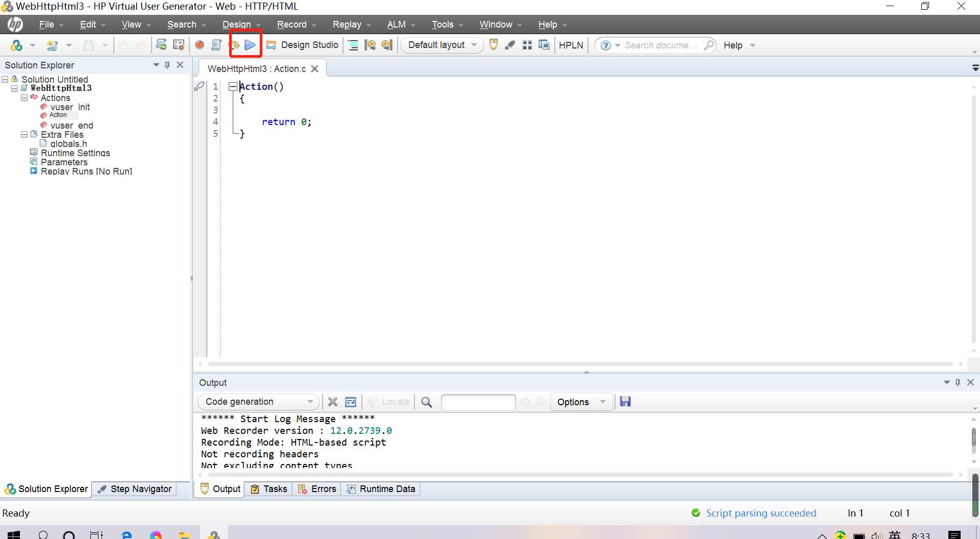Click the Replay (blue play) toolbar button
This screenshot has height=539, width=980.
pos(250,45)
